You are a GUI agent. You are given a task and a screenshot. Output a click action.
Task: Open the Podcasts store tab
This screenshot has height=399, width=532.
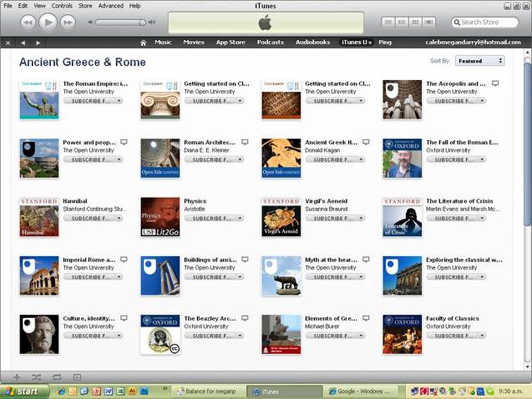(270, 43)
